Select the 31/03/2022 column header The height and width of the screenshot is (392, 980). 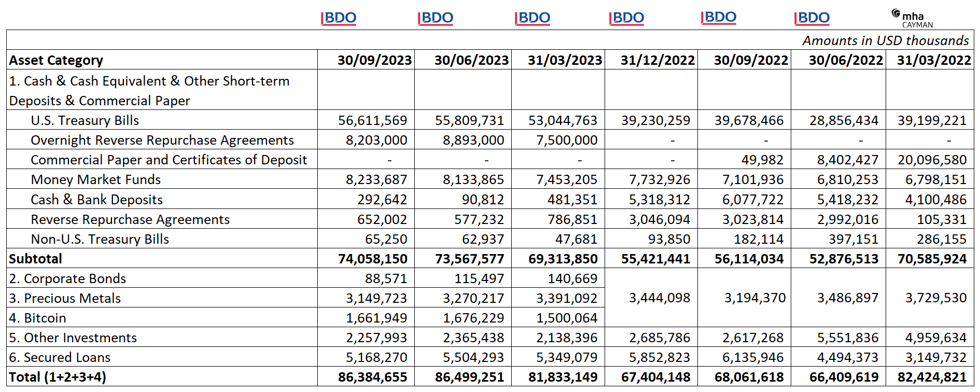click(930, 60)
